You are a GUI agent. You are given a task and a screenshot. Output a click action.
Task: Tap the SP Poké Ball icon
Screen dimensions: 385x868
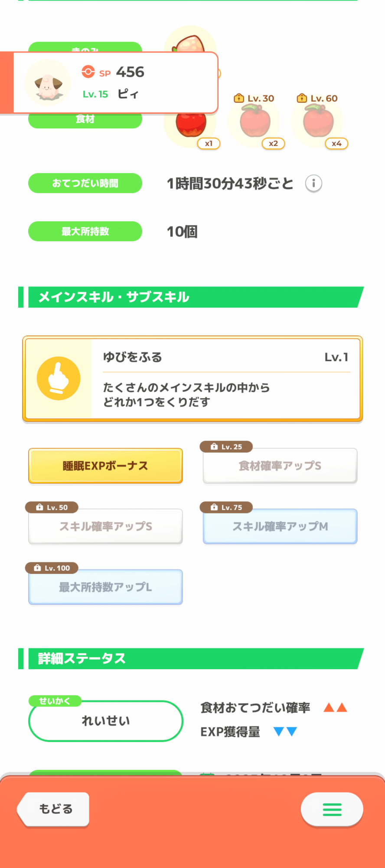pos(88,72)
